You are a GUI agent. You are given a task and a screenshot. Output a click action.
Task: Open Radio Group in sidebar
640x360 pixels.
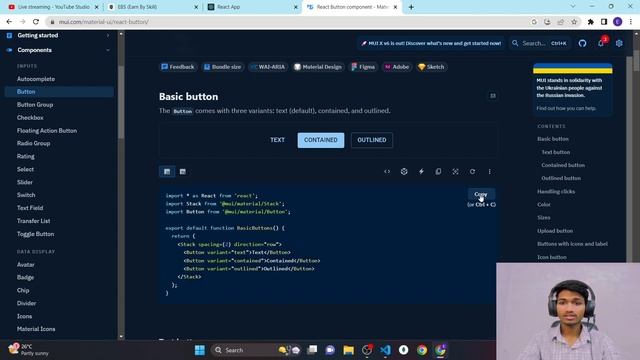click(x=33, y=143)
